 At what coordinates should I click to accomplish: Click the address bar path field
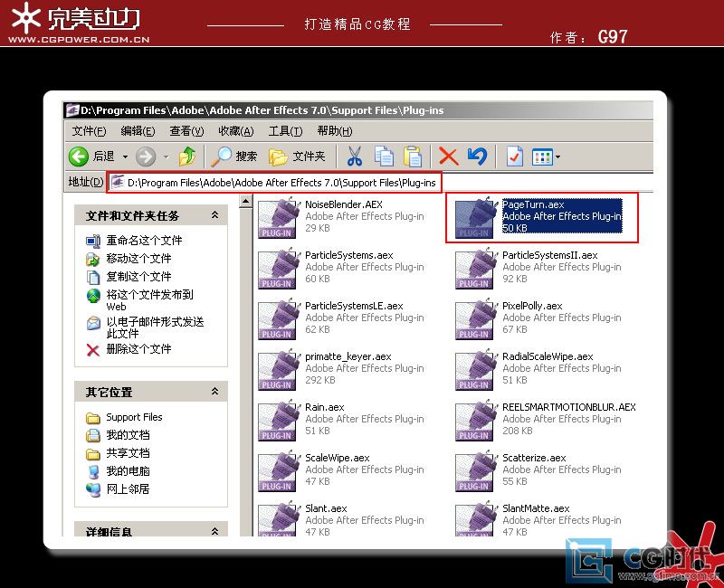pyautogui.click(x=274, y=183)
